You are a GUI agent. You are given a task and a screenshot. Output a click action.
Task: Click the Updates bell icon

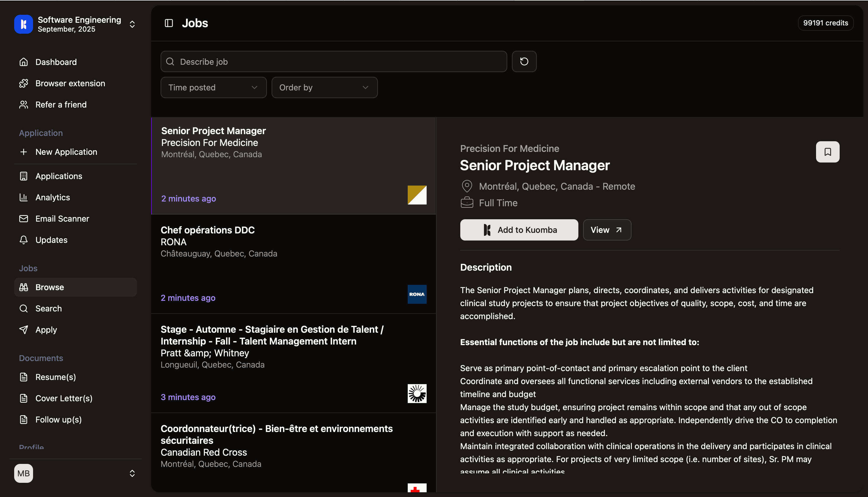tap(24, 240)
